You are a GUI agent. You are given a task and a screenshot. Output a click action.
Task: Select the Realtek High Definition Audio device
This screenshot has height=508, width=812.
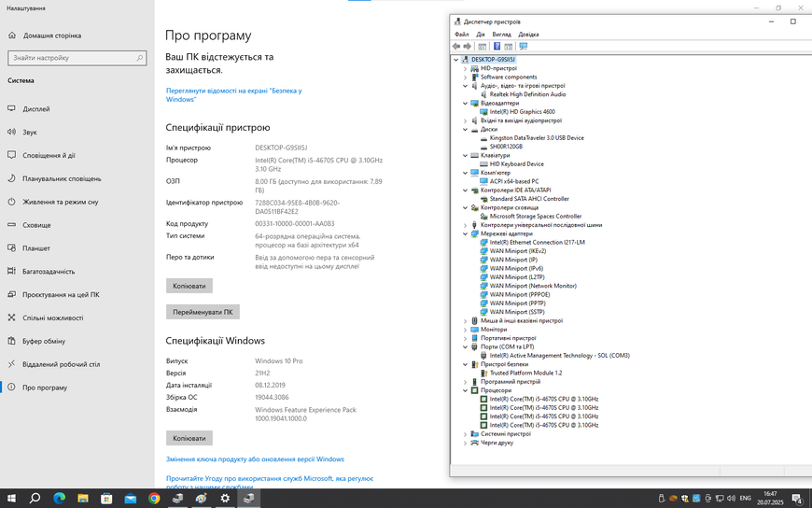pos(527,94)
